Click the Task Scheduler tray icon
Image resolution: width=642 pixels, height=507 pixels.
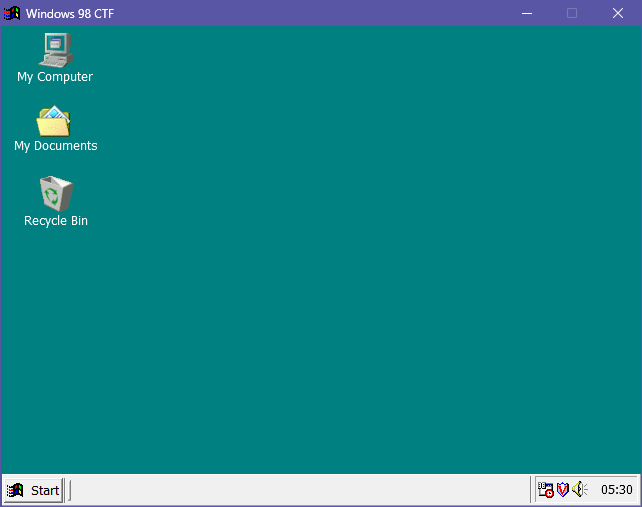545,489
